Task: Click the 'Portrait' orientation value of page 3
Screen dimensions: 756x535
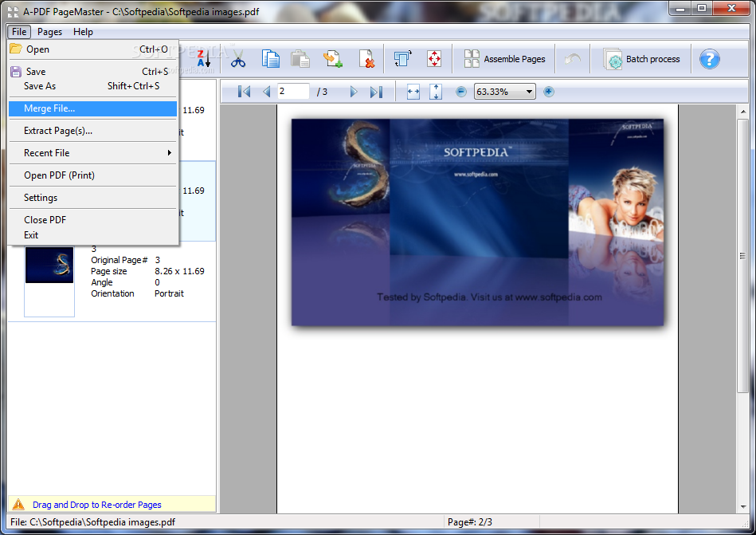Action: 169,293
